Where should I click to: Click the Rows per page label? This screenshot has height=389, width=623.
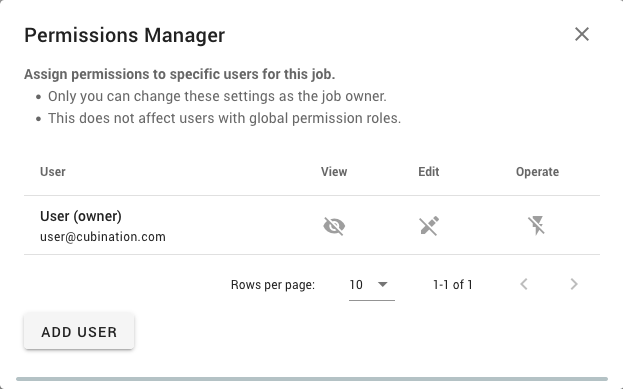(x=273, y=284)
